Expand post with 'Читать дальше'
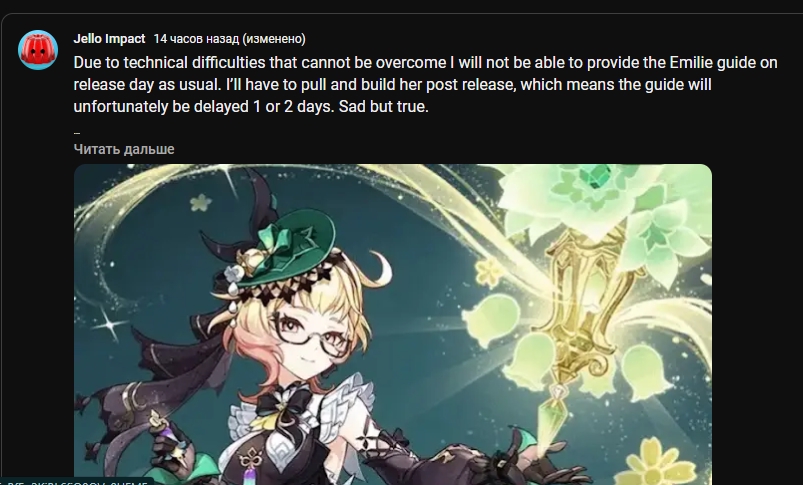The height and width of the screenshot is (485, 803). 124,149
